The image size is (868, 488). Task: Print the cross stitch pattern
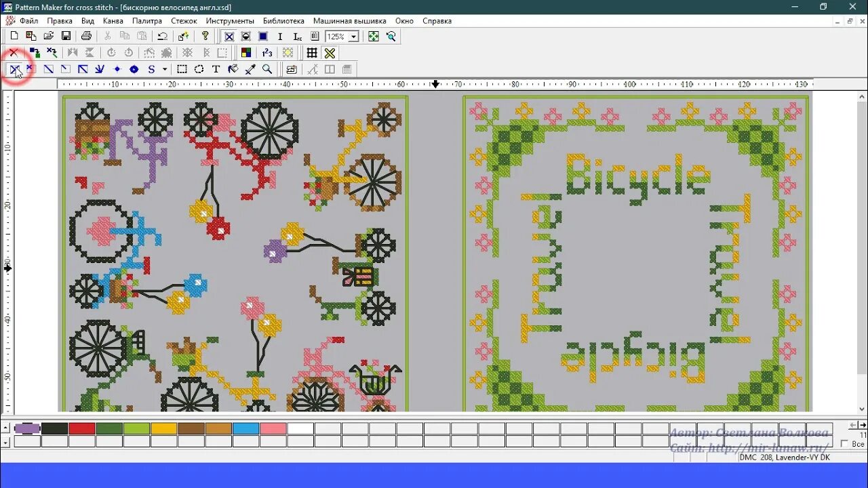[x=87, y=36]
